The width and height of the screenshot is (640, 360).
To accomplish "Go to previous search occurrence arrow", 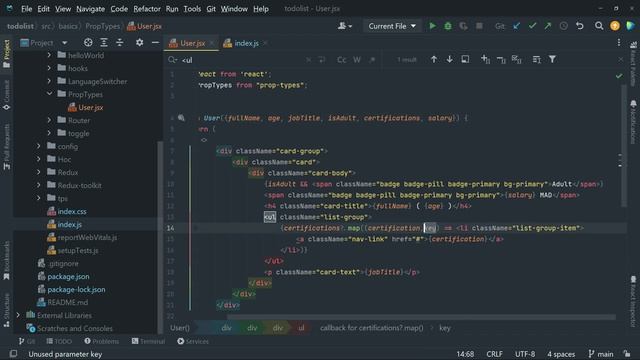I will [433, 60].
